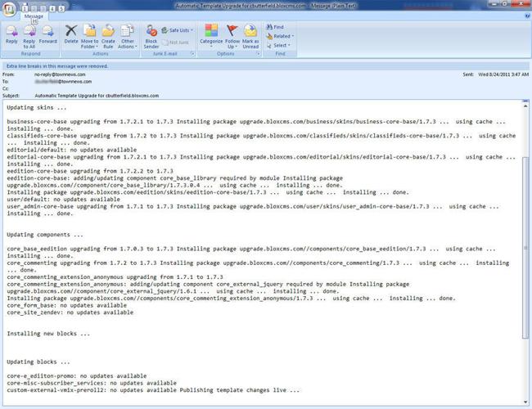
Task: Click the Find binoculars icon
Action: tap(275, 27)
